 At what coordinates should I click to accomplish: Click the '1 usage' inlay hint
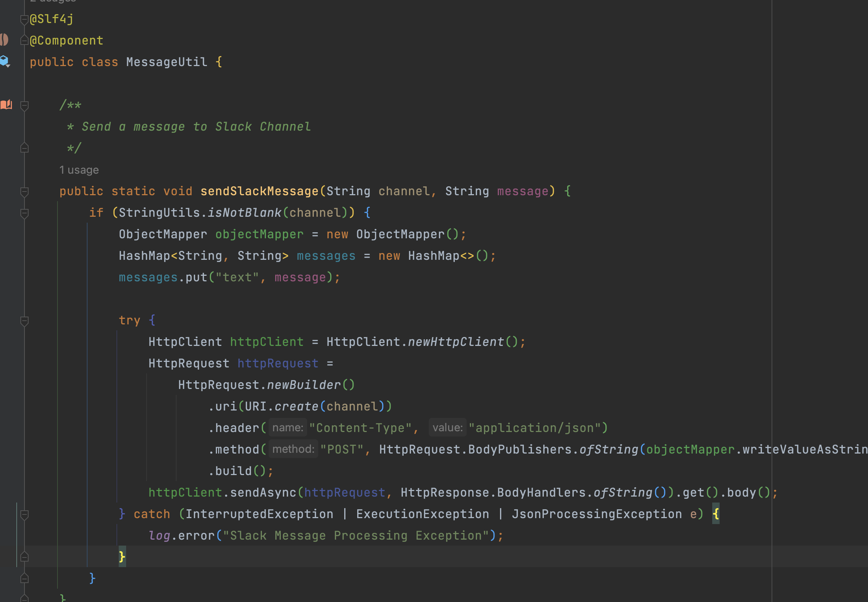click(x=79, y=170)
